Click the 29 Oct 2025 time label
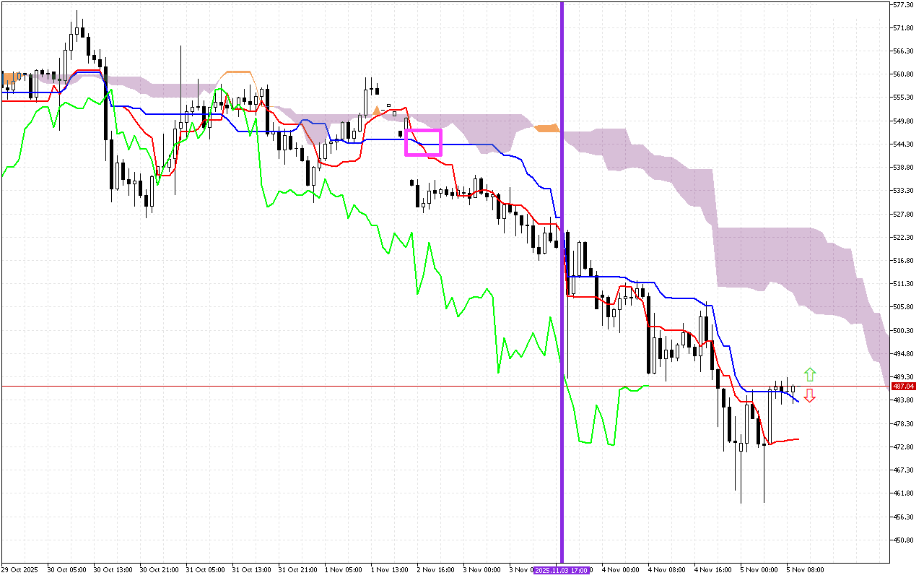This screenshot has height=578, width=924. [x=19, y=570]
